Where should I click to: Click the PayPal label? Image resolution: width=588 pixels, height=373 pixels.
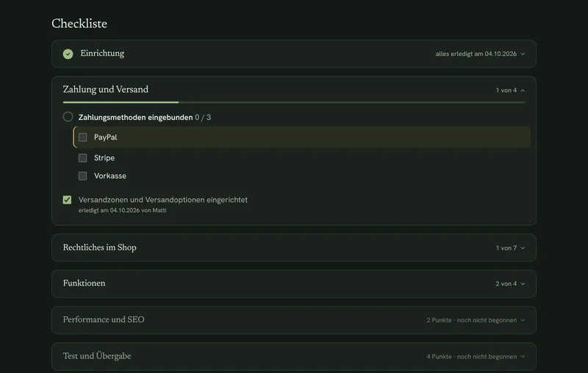pyautogui.click(x=105, y=138)
